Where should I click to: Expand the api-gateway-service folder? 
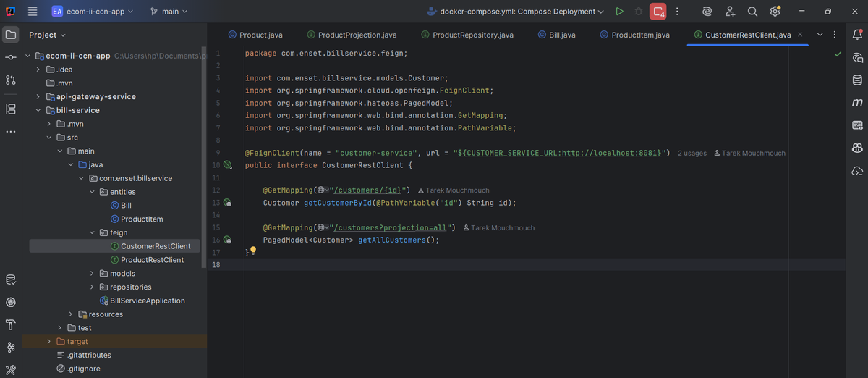click(38, 96)
